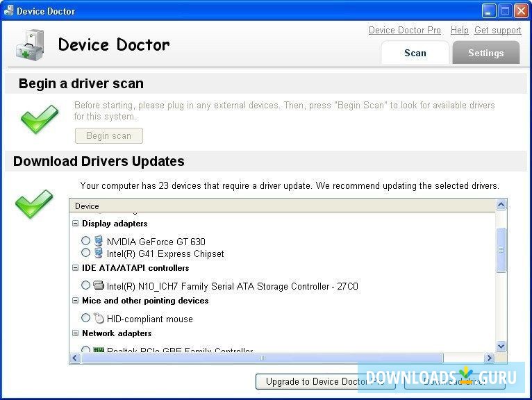Open the Device Doctor Pro link
Screen dimensions: 532x400
pyautogui.click(x=405, y=30)
